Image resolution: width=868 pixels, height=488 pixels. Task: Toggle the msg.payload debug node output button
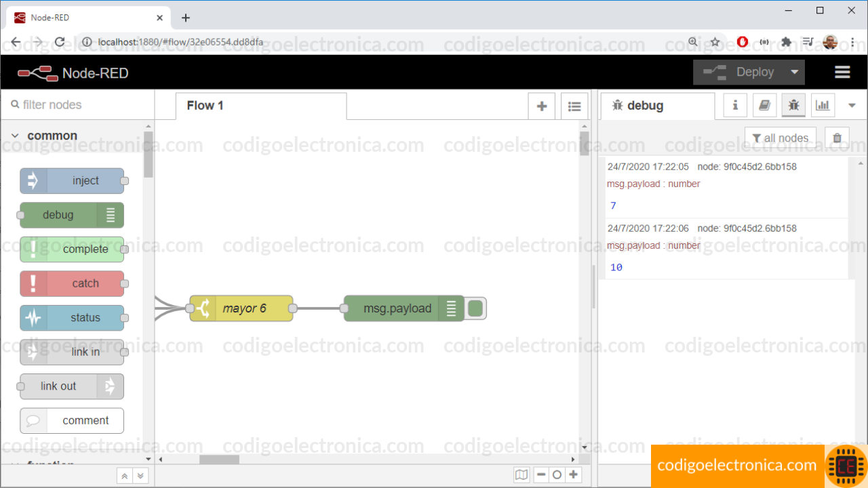476,308
